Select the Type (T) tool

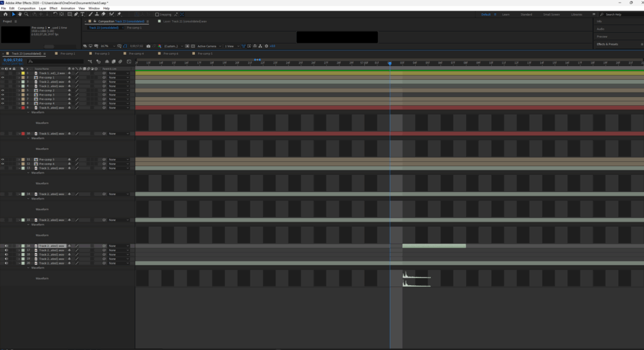pos(82,14)
